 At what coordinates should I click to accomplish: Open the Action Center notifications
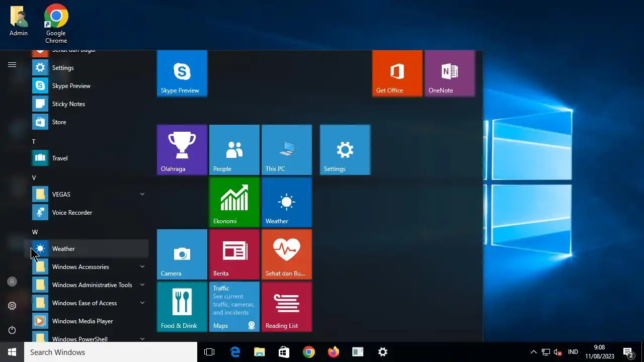coord(628,352)
